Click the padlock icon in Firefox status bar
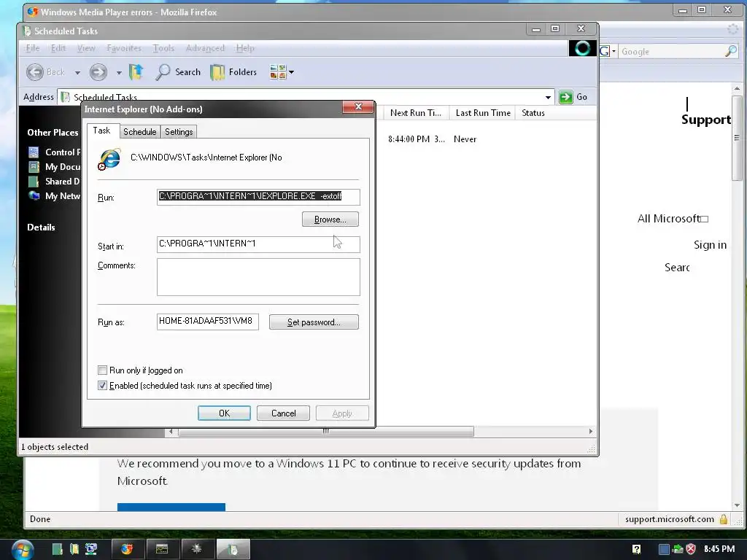The image size is (747, 560). pyautogui.click(x=723, y=519)
